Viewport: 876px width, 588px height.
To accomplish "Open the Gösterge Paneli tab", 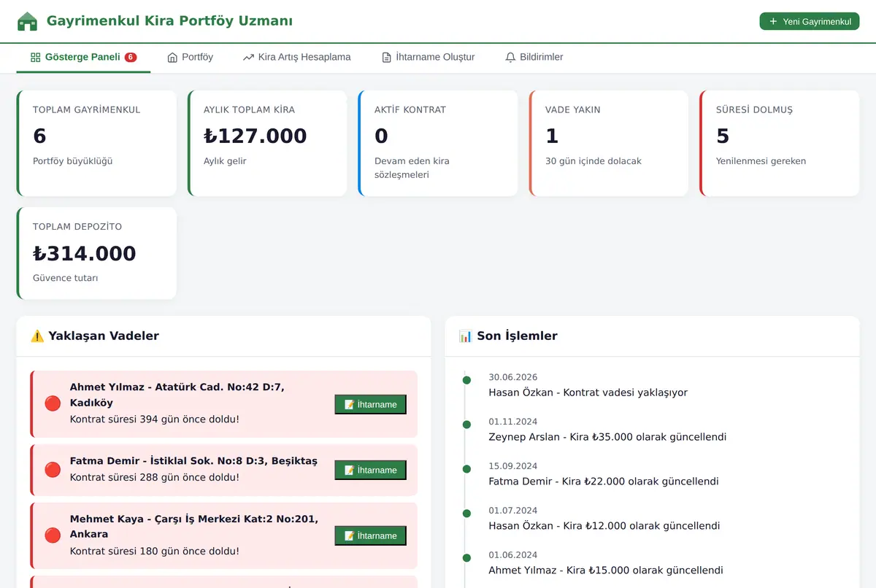I will coord(83,57).
